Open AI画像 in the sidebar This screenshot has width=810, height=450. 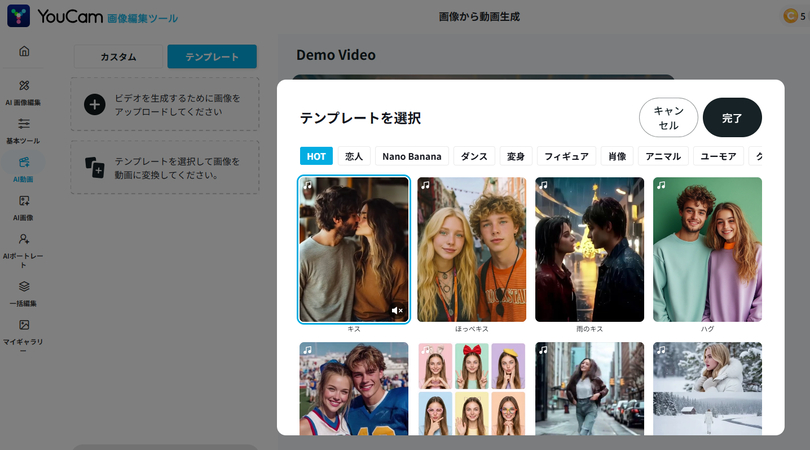point(24,207)
